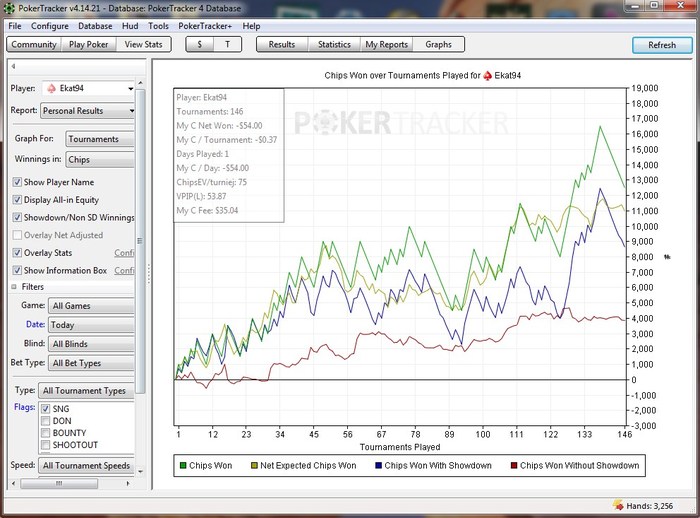Click My C Net Won: -$54.00 text

(219, 126)
